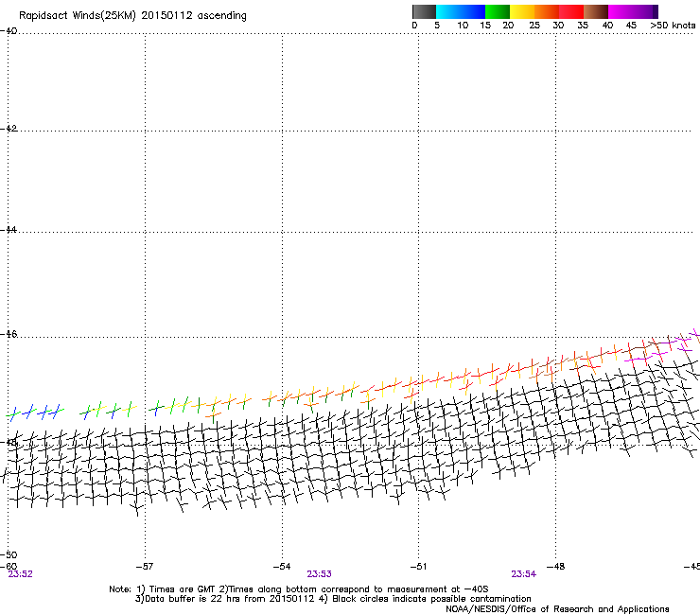Click the 'Times are GMT' note line
The image size is (700, 615).
[x=299, y=589]
